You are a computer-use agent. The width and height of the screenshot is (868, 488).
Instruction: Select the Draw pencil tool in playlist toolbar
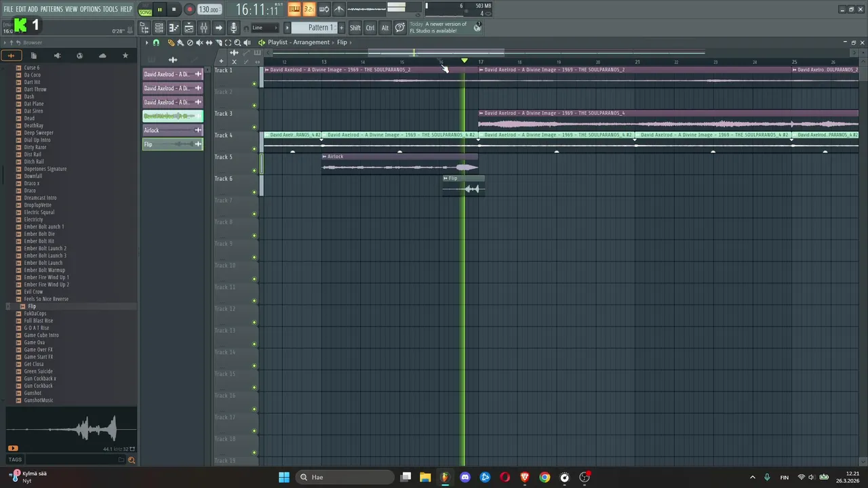pos(171,42)
